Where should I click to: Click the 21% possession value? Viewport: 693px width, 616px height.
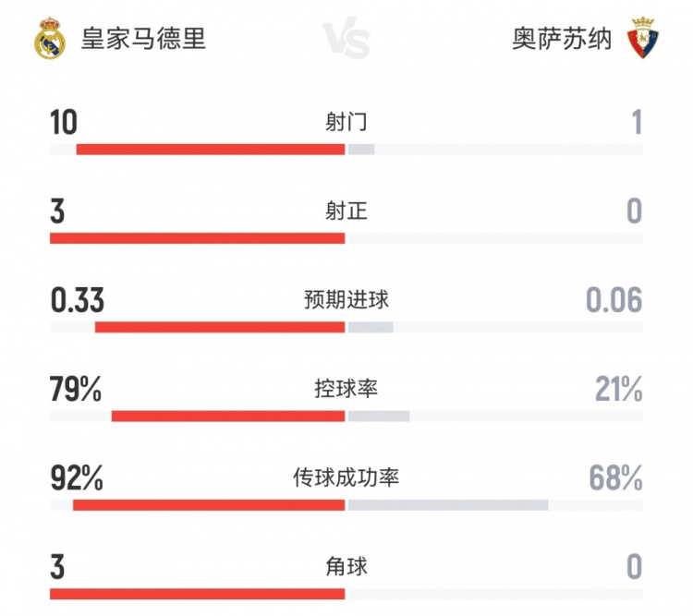tap(618, 389)
